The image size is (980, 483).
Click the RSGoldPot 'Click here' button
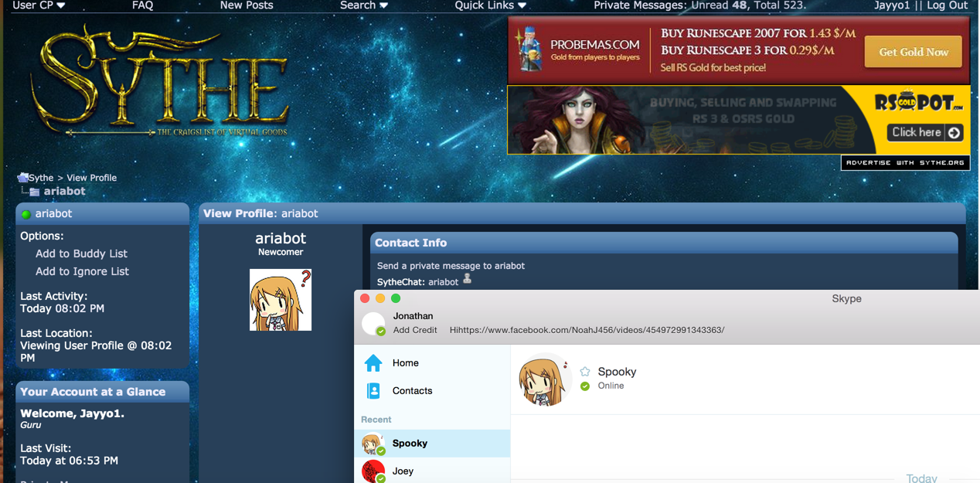(925, 132)
